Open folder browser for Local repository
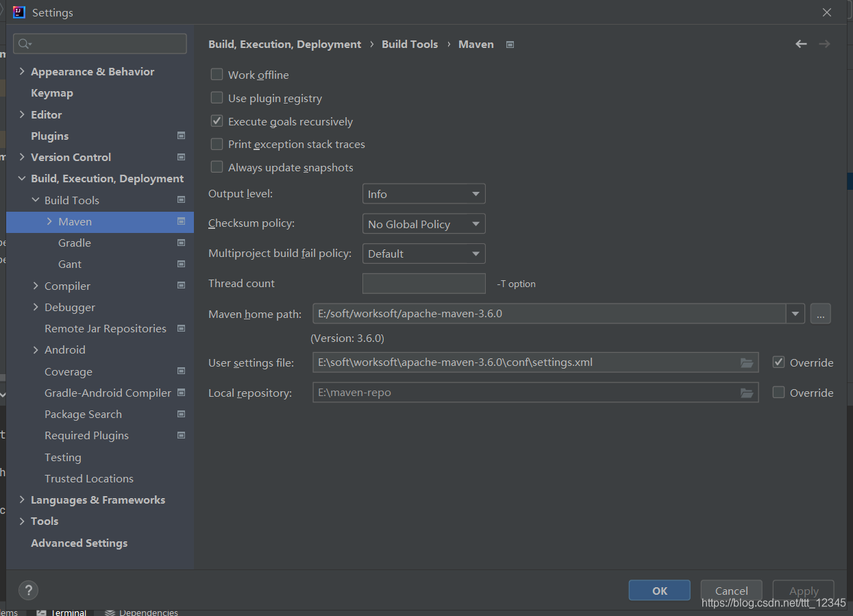This screenshot has width=853, height=616. pyautogui.click(x=747, y=393)
